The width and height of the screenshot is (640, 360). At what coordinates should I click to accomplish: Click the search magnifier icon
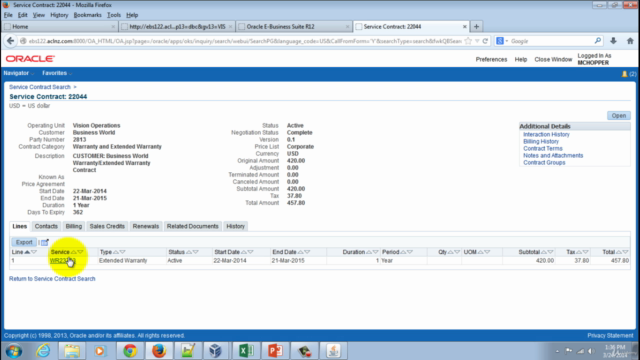tap(598, 41)
